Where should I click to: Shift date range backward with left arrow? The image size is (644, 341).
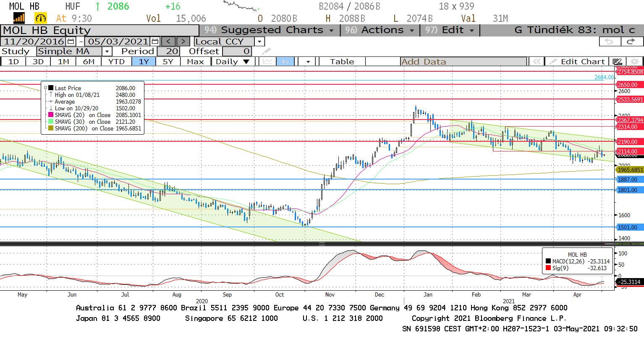[168, 42]
